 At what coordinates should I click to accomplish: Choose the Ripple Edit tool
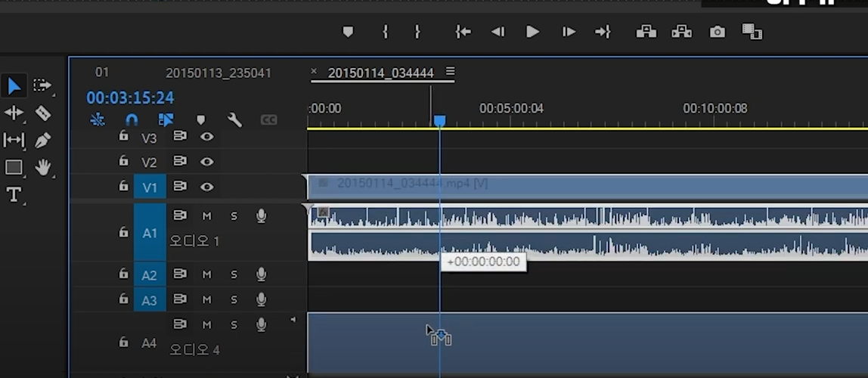tap(14, 113)
